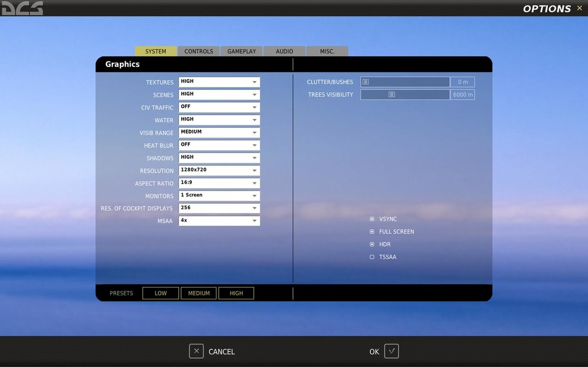The height and width of the screenshot is (367, 588).
Task: Expand the ASPECT RATIO dropdown
Action: click(219, 183)
